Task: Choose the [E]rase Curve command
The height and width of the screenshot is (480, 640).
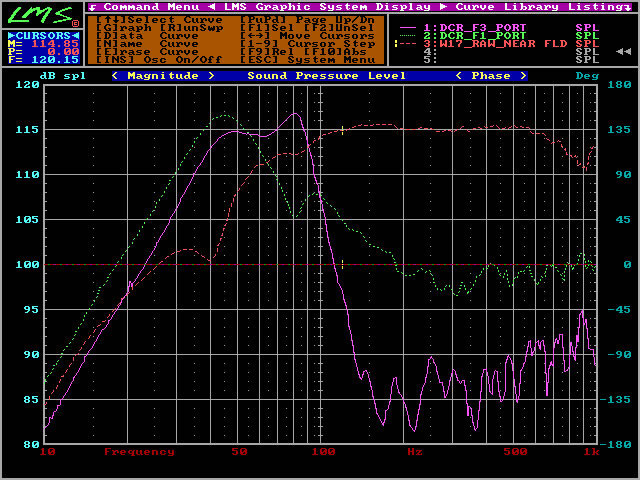Action: (x=147, y=52)
